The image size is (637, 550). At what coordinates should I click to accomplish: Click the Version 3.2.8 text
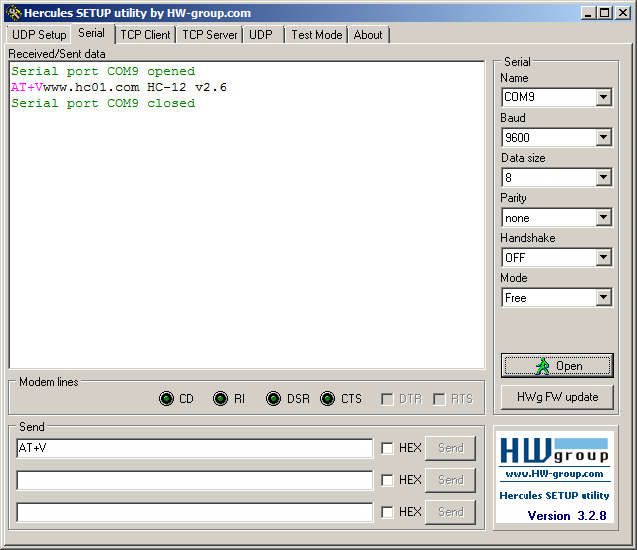point(567,516)
